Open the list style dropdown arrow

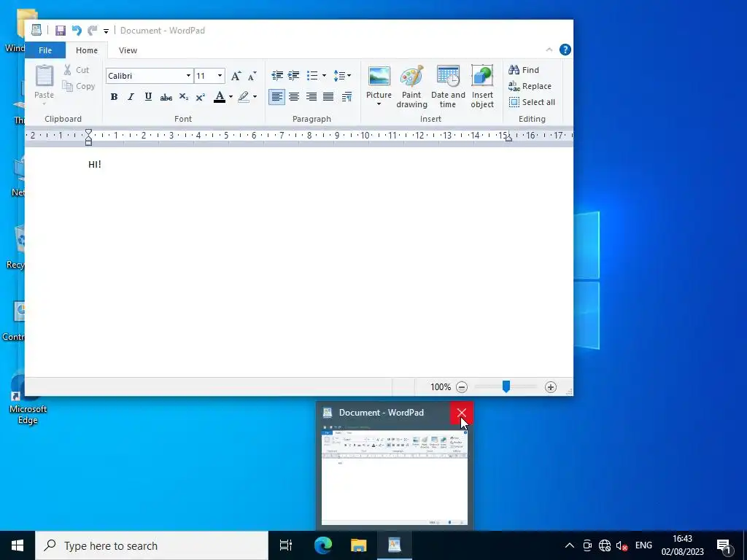point(325,75)
